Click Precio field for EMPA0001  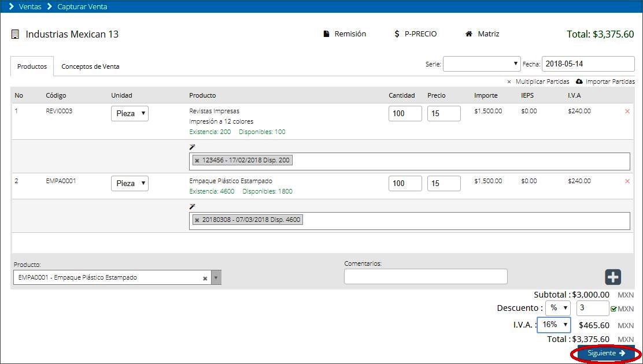(444, 183)
